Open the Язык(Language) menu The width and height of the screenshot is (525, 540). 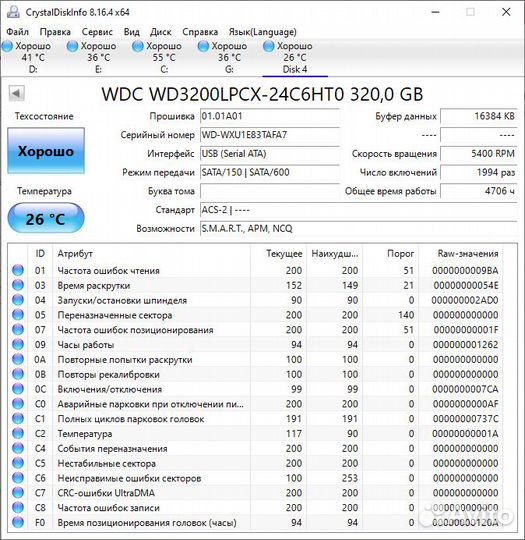click(x=262, y=32)
